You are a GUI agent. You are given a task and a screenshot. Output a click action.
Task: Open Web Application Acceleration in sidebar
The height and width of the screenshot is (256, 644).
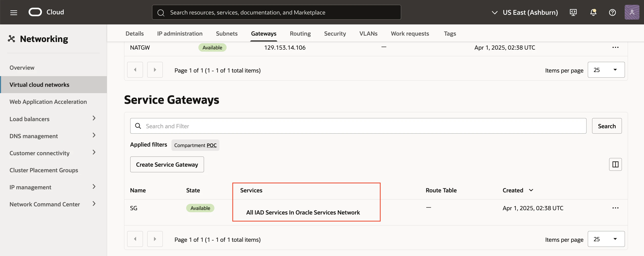pyautogui.click(x=48, y=102)
